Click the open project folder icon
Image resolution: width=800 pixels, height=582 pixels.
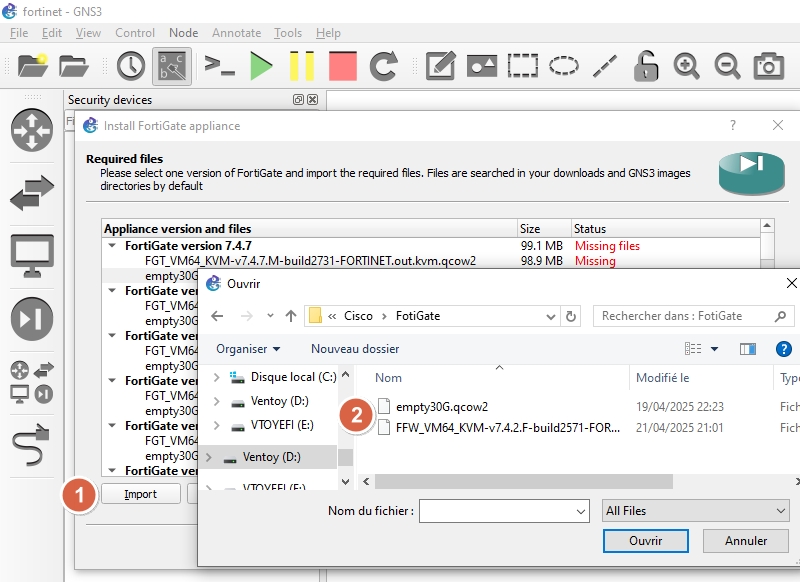coord(73,66)
